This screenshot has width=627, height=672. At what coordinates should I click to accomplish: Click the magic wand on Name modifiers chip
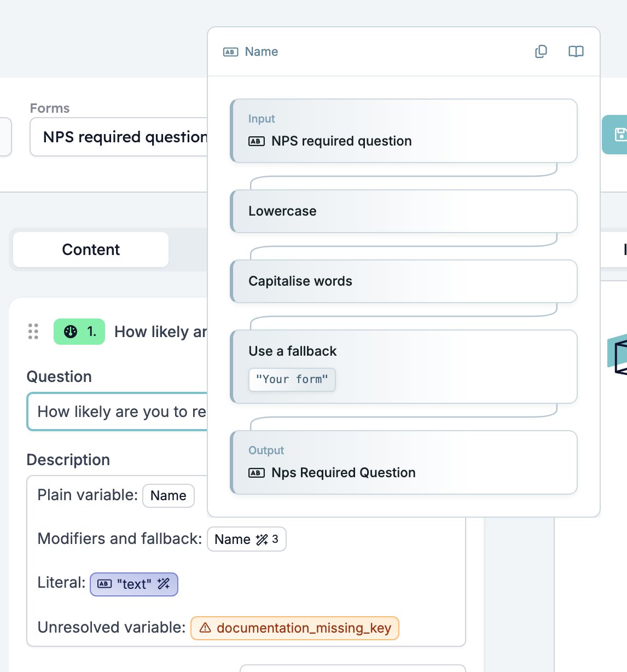pyautogui.click(x=262, y=540)
